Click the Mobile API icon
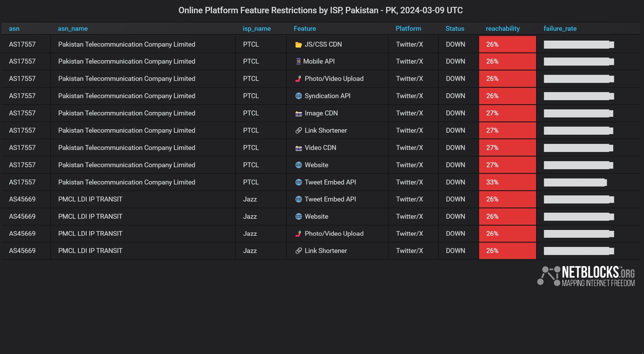Viewport: 644px width, 354px height. click(298, 61)
